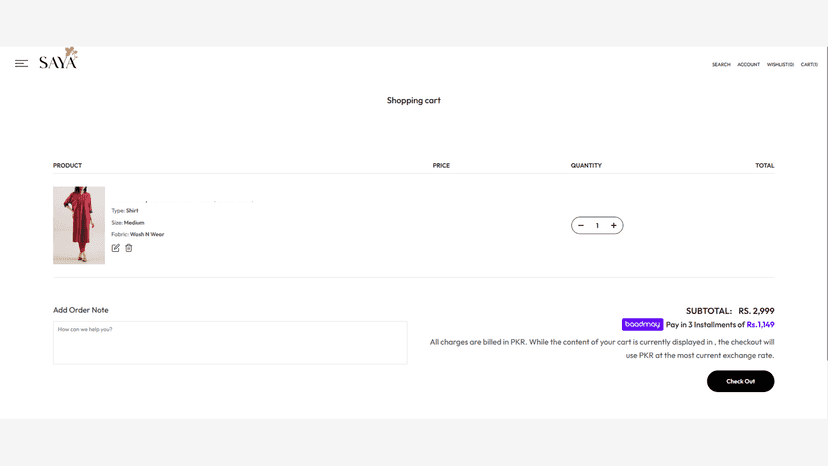This screenshot has height=466, width=828.
Task: Click the 'Size: Medium' text
Action: click(128, 222)
